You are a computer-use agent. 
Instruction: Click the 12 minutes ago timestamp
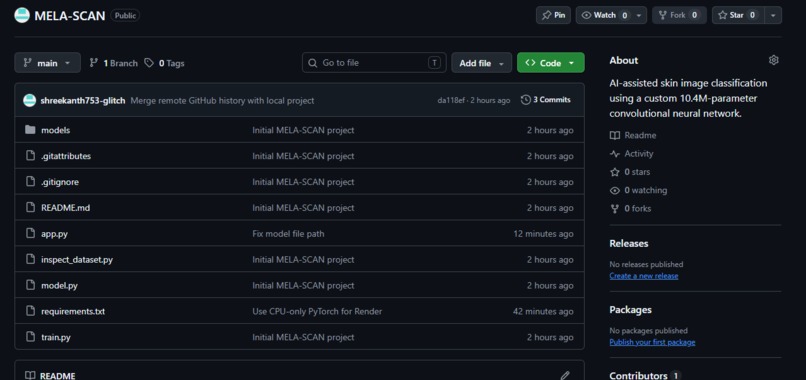543,233
